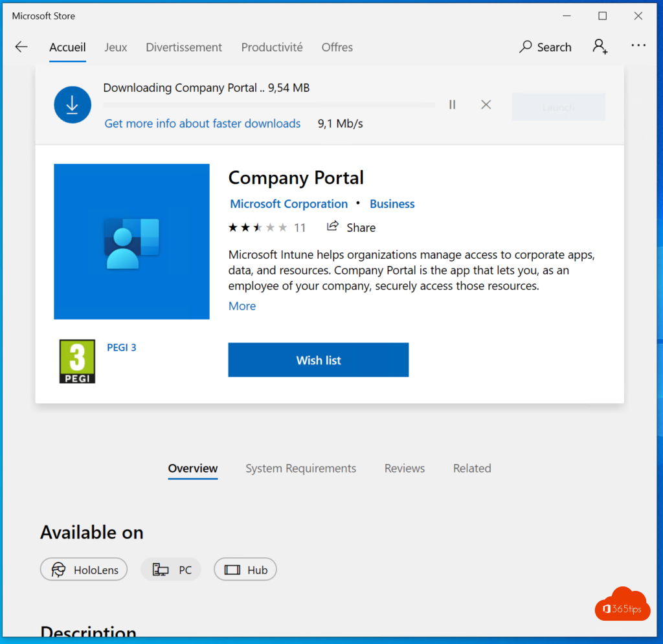Open the Search magnifier icon

pos(526,47)
